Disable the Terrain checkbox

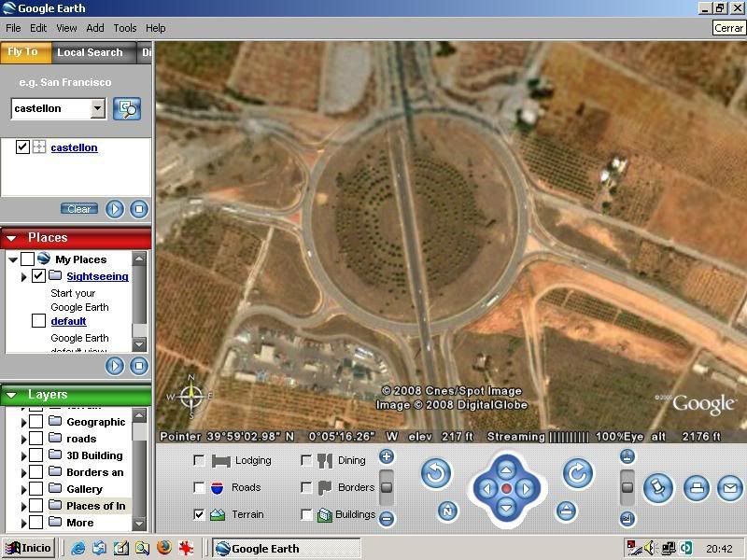[199, 515]
